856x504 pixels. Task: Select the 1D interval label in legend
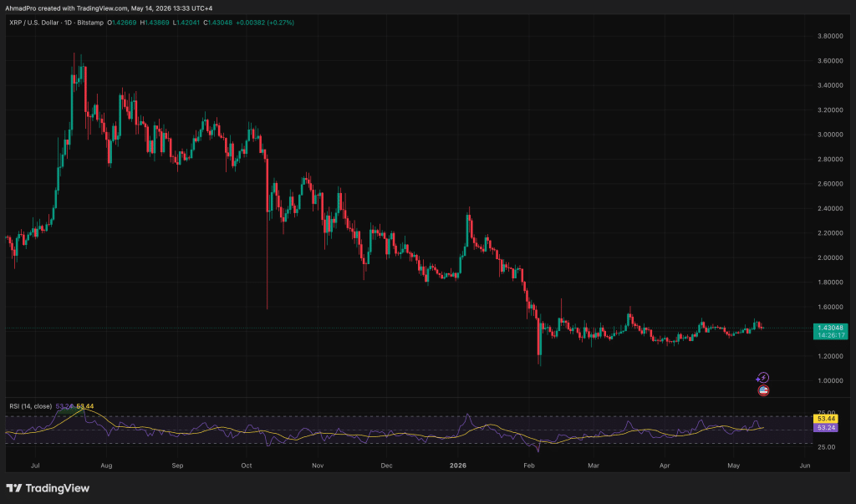click(x=69, y=23)
